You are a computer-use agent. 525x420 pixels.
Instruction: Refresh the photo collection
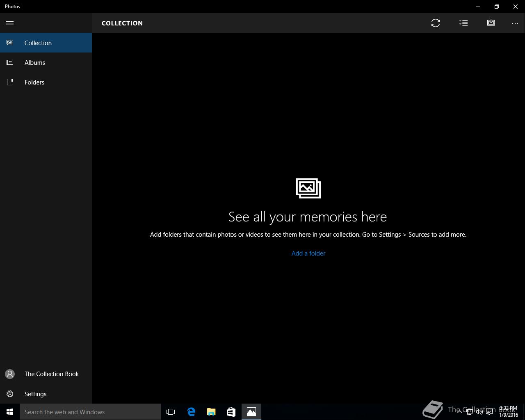436,23
